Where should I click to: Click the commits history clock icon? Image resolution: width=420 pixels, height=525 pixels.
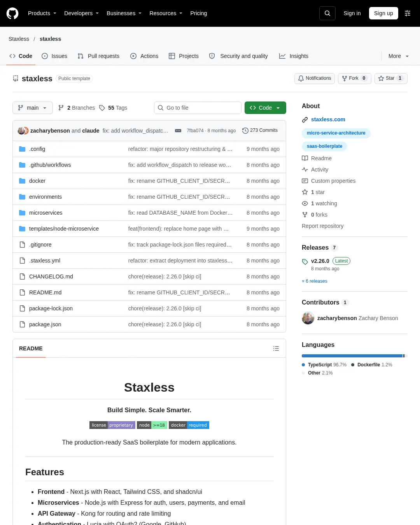(245, 131)
